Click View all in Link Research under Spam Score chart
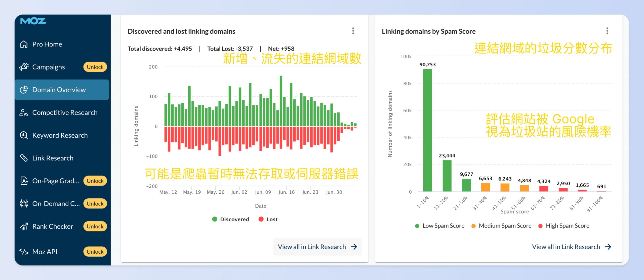Image resolution: width=644 pixels, height=280 pixels. (x=571, y=247)
